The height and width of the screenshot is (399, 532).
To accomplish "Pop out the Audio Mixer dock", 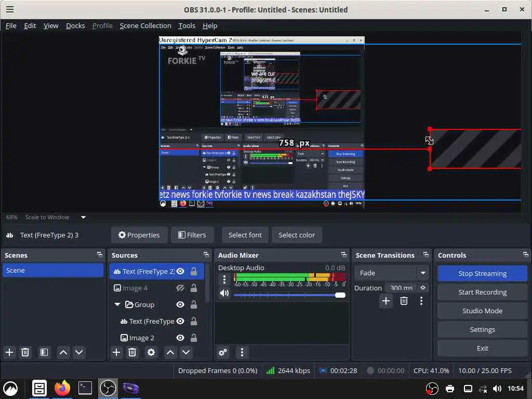I will pyautogui.click(x=344, y=255).
